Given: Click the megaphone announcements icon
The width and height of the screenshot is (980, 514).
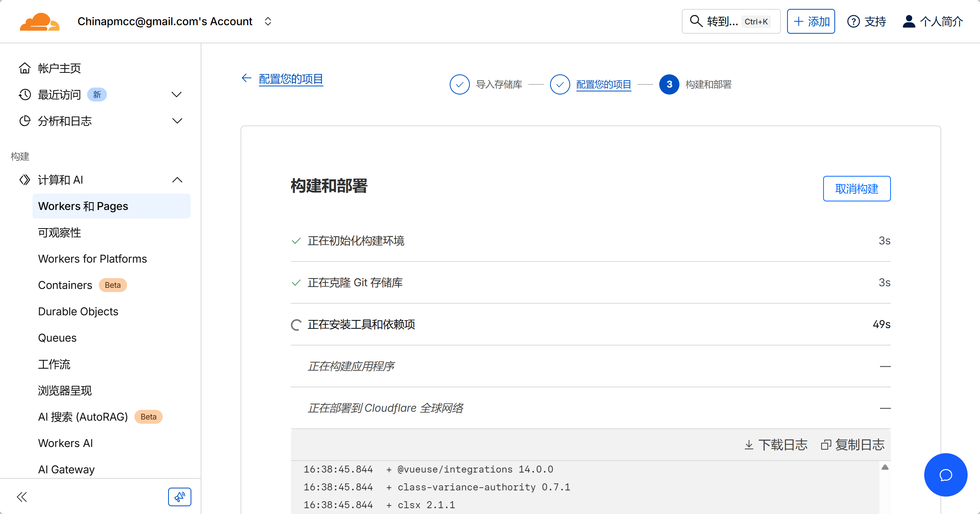Looking at the screenshot, I should click(179, 497).
